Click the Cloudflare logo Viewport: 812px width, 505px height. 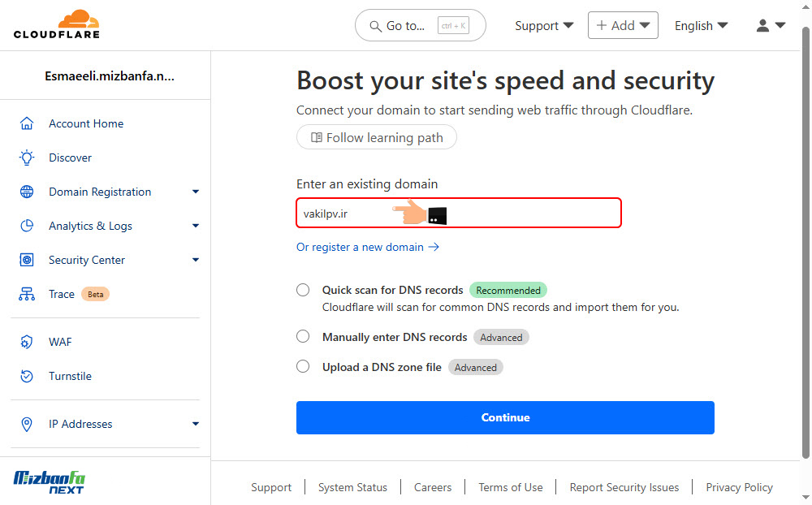(57, 24)
